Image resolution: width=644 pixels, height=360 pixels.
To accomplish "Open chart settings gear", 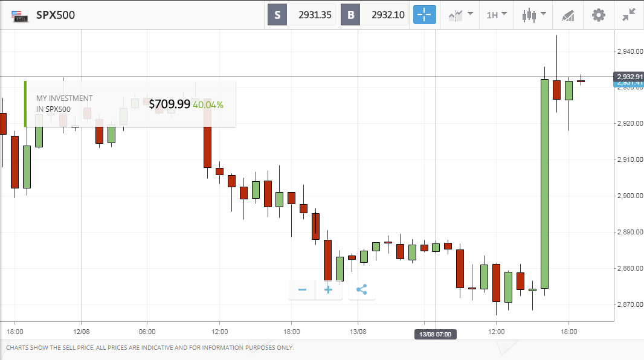I will pyautogui.click(x=599, y=15).
